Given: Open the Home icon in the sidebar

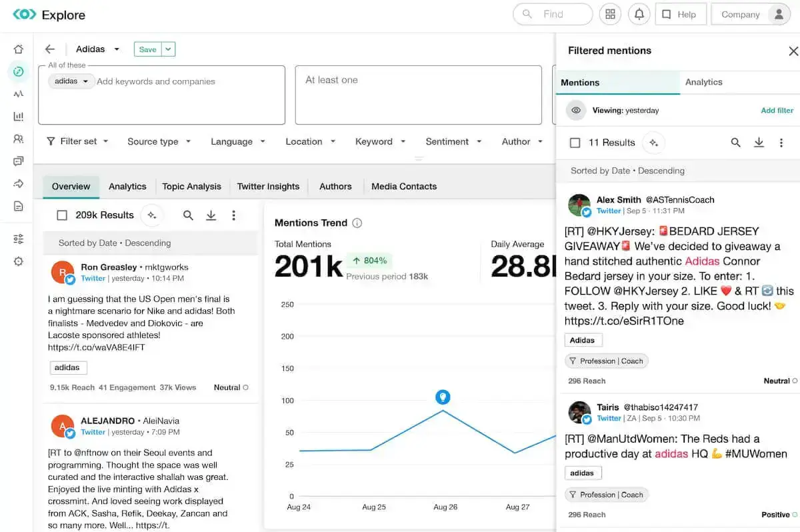Looking at the screenshot, I should click(18, 49).
